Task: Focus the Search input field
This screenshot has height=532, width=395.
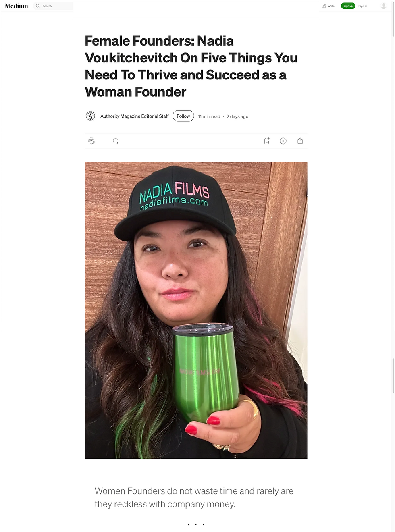Action: coord(53,6)
